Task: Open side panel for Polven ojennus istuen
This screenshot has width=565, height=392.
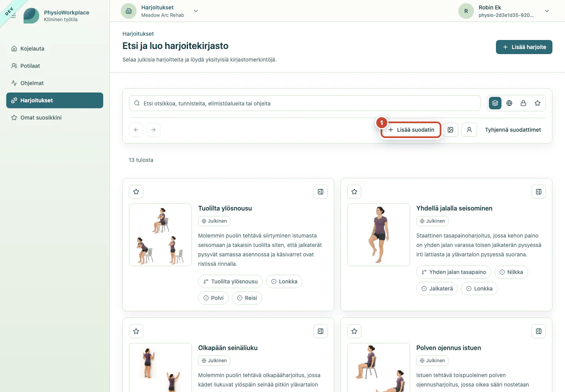Action: [539, 331]
